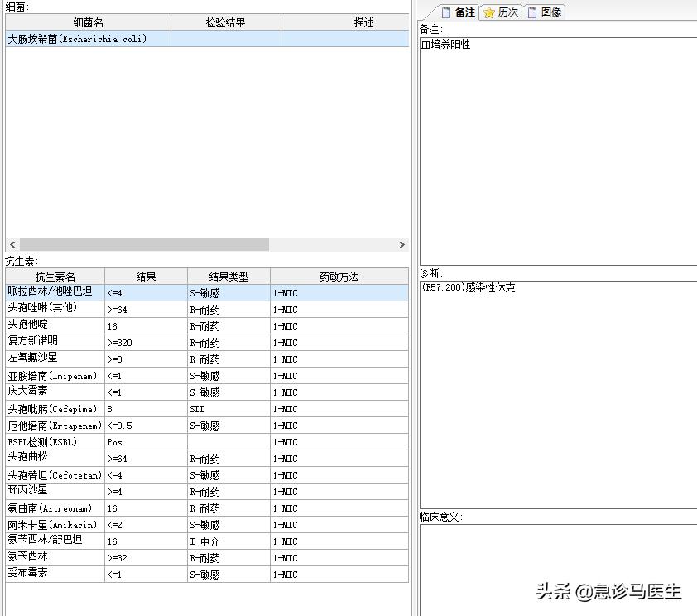Click into the 临床意义 text area
This screenshot has width=697, height=616.
558,567
